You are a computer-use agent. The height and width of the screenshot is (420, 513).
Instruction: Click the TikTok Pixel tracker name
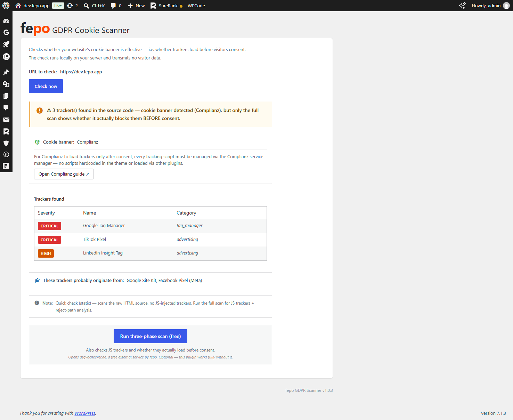(95, 240)
